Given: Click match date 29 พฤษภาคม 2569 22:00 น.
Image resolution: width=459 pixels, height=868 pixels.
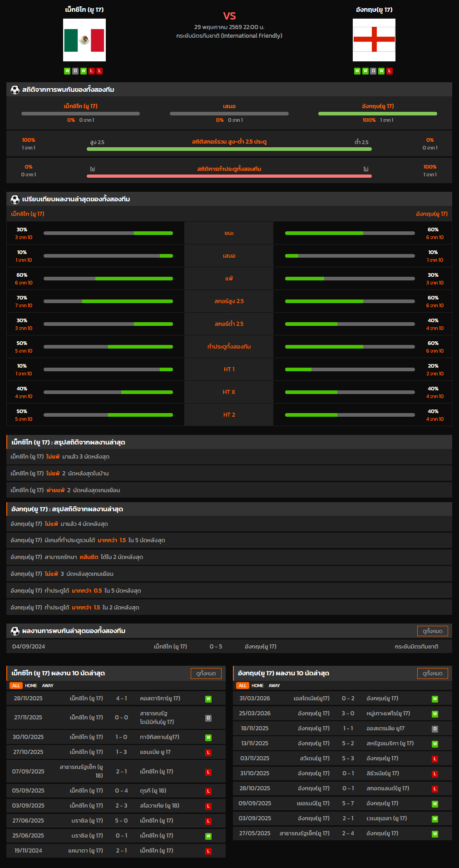Looking at the screenshot, I should pos(229,27).
